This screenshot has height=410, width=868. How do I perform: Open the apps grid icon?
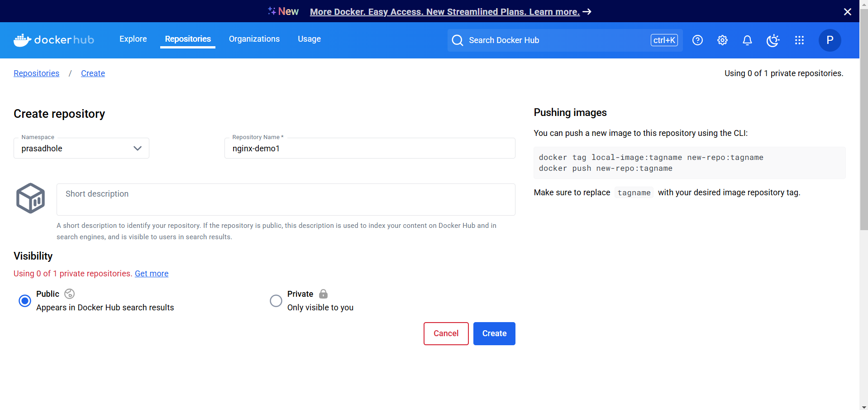799,40
